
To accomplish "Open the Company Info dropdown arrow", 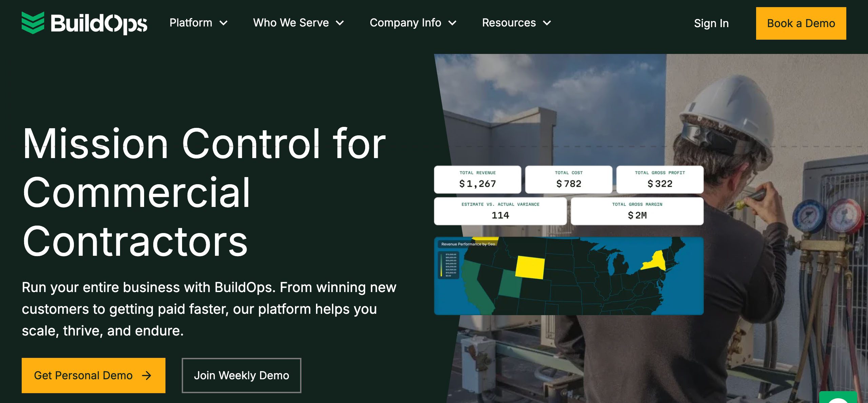I will coord(452,23).
